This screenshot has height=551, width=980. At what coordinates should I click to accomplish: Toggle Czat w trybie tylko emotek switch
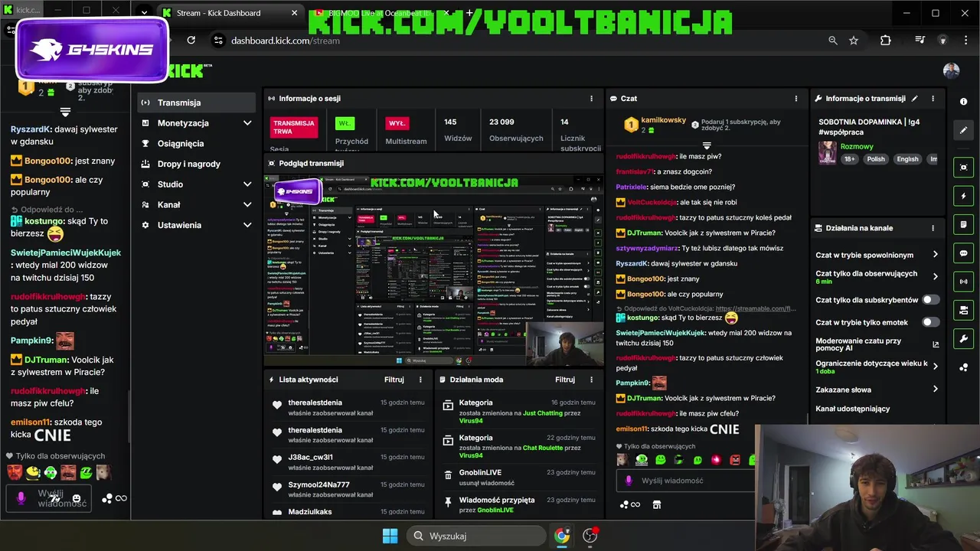coord(930,322)
